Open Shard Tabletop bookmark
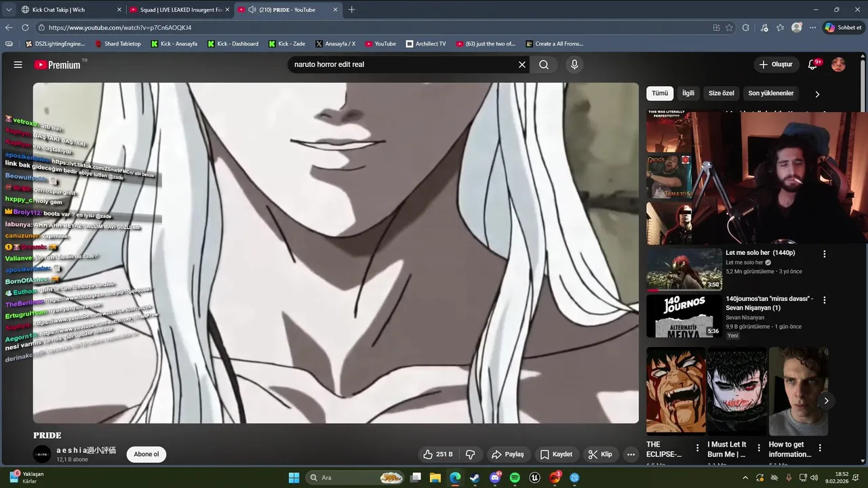 pyautogui.click(x=118, y=43)
